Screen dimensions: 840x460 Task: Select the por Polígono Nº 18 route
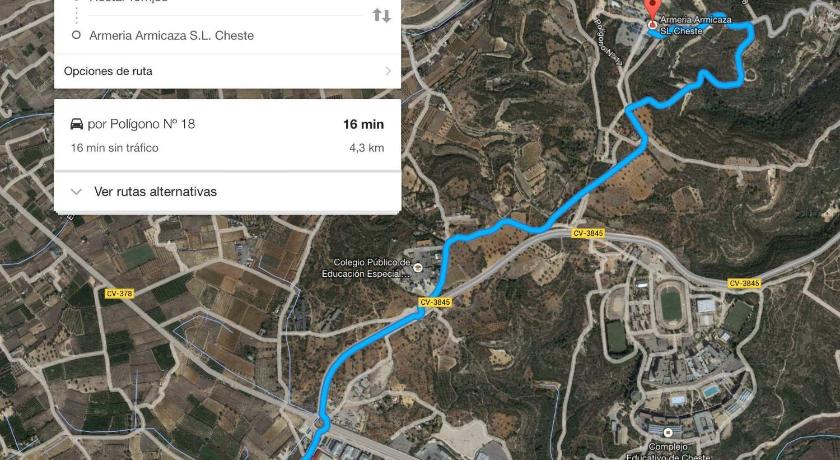(227, 135)
